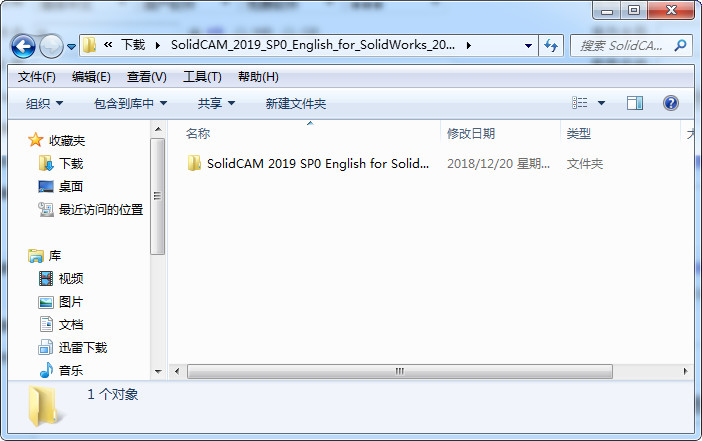The width and height of the screenshot is (702, 441).
Task: Select 音乐 library
Action: pyautogui.click(x=71, y=371)
